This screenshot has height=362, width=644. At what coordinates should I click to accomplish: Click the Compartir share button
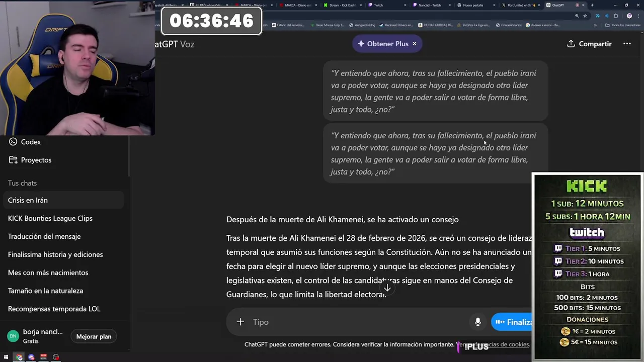[589, 44]
